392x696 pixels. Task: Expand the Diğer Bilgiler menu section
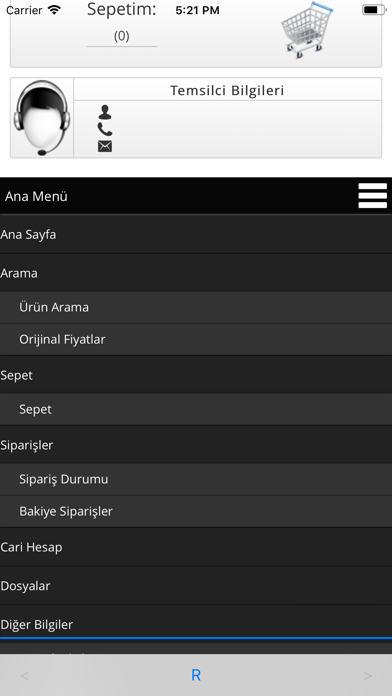coord(196,624)
